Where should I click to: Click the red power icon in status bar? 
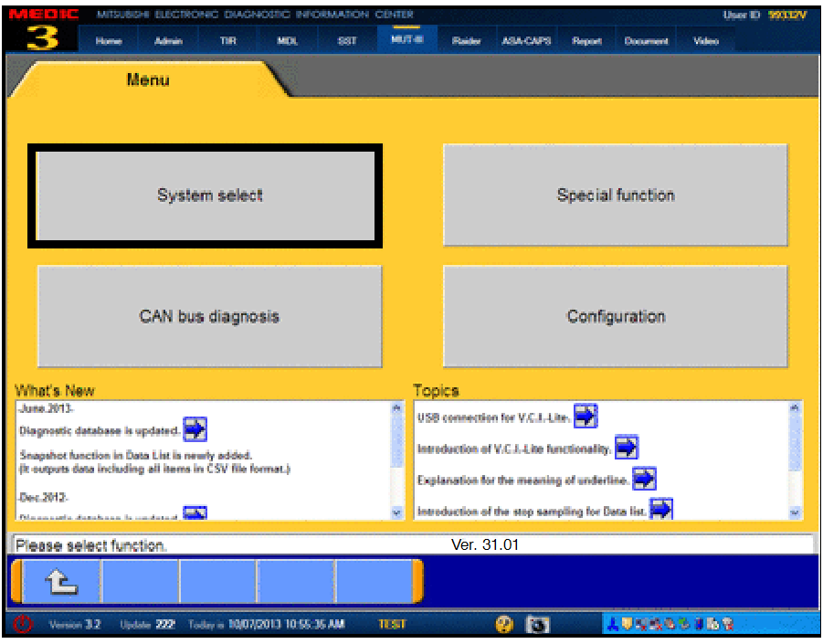[23, 625]
